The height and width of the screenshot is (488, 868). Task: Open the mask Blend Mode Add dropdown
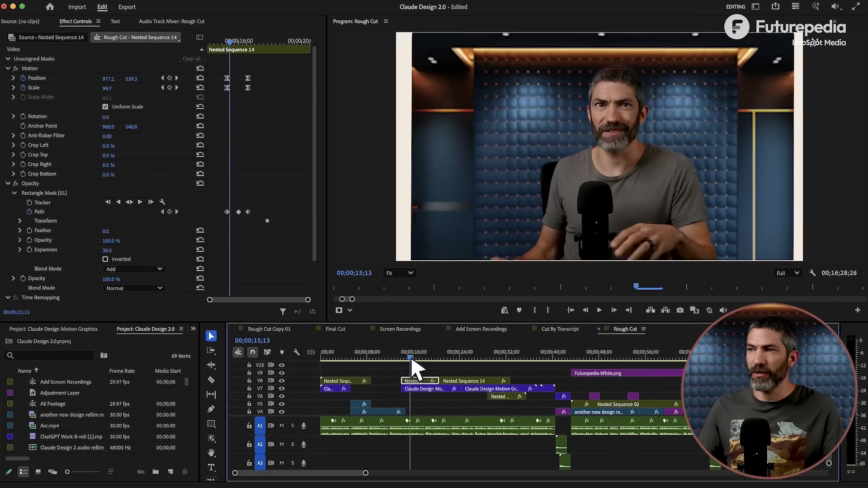tap(134, 269)
